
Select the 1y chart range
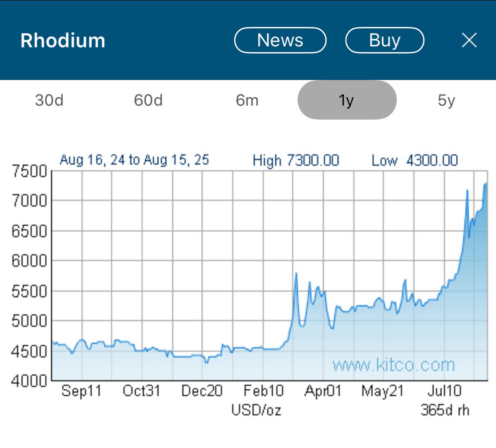tap(347, 100)
